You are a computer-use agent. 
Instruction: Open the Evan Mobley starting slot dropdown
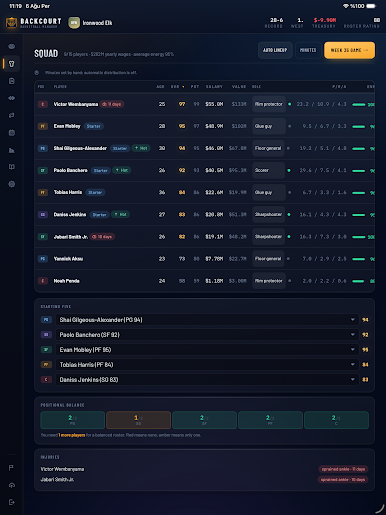point(207,350)
